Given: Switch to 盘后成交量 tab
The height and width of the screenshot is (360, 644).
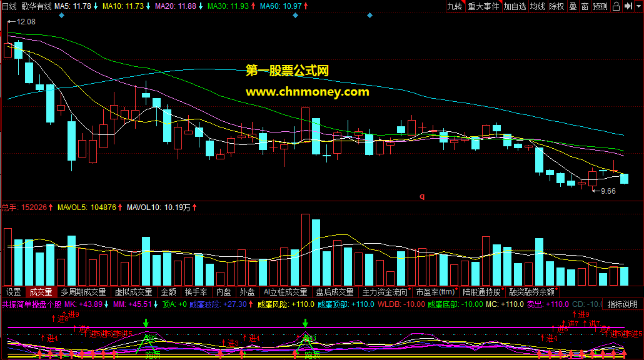Looking at the screenshot, I should (335, 292).
